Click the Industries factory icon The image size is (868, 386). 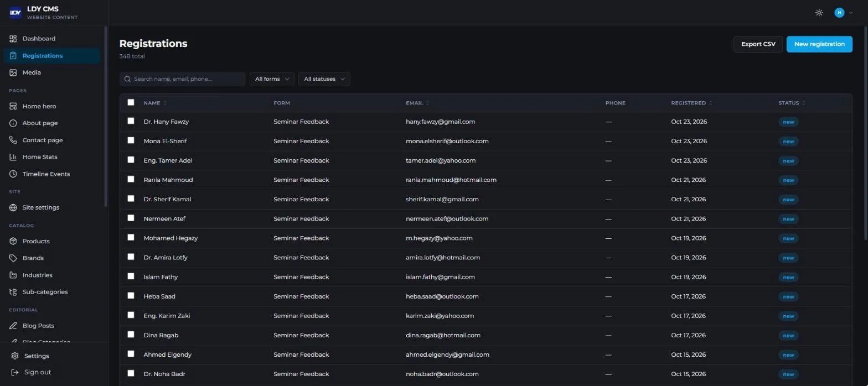click(13, 275)
